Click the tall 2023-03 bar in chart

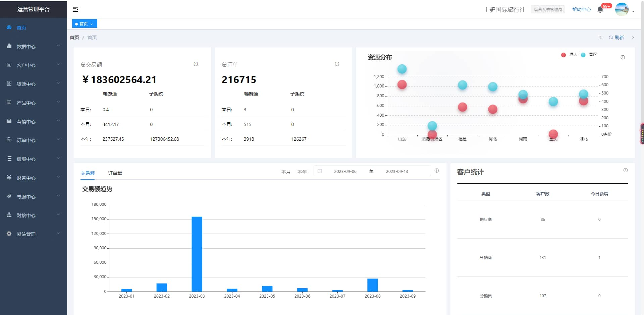(197, 254)
